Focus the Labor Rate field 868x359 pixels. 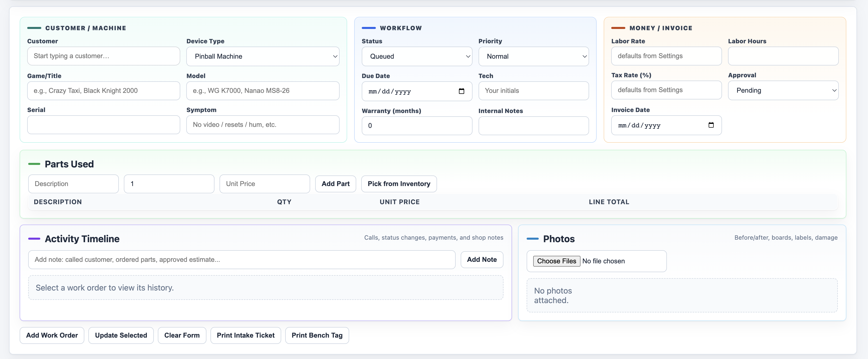pos(666,56)
